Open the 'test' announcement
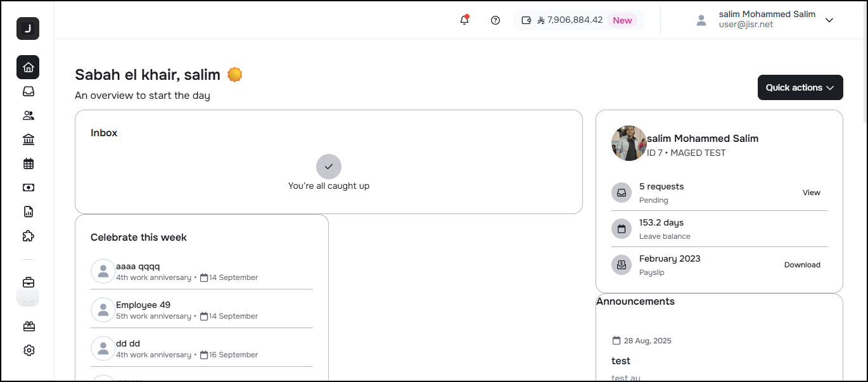This screenshot has width=868, height=382. [x=621, y=360]
